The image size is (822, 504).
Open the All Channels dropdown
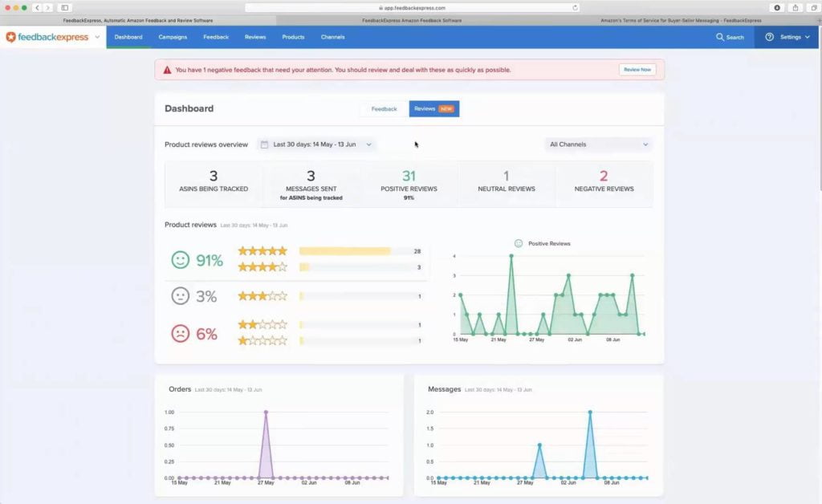tap(599, 144)
